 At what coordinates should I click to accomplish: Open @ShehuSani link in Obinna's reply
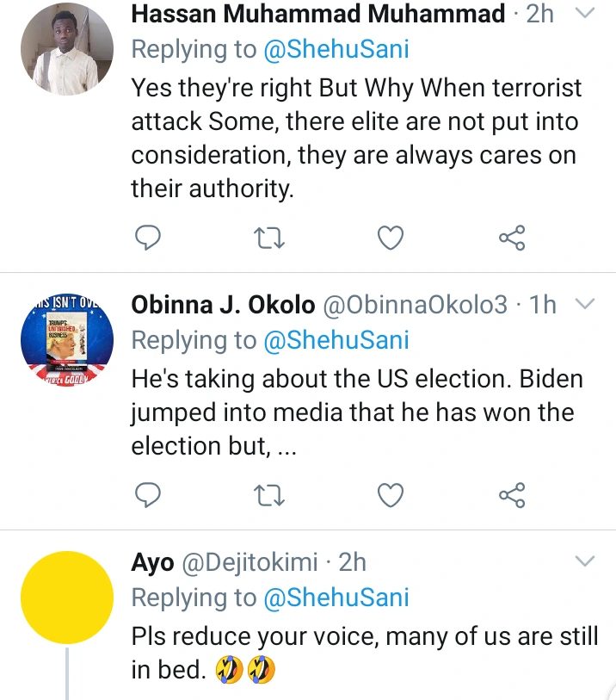pyautogui.click(x=337, y=340)
